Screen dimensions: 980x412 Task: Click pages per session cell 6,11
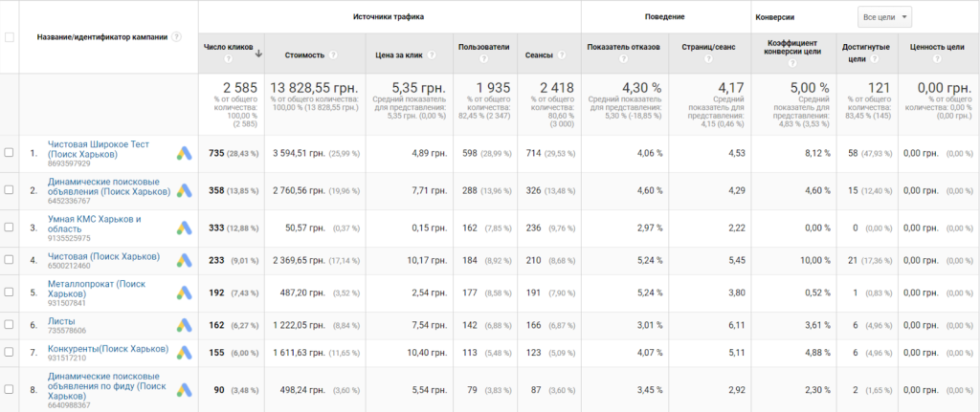point(738,325)
